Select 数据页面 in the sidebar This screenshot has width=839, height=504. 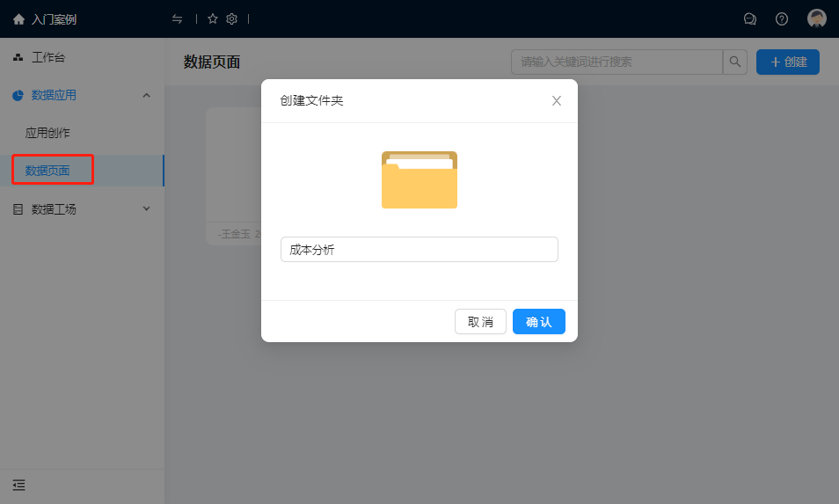[47, 171]
